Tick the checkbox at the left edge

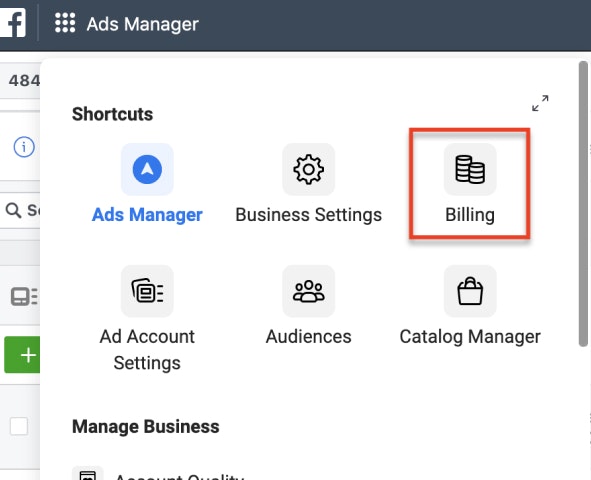19,426
